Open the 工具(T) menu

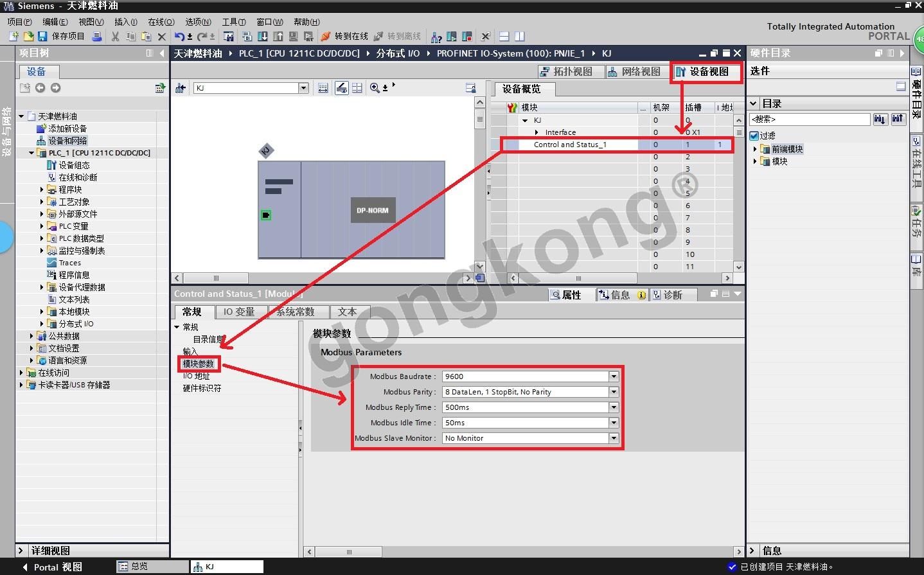(x=234, y=22)
